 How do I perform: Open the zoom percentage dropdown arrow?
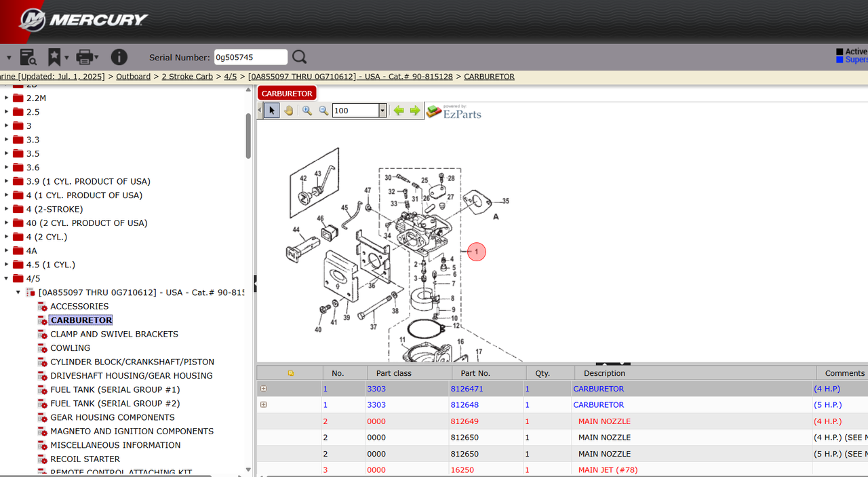point(382,111)
